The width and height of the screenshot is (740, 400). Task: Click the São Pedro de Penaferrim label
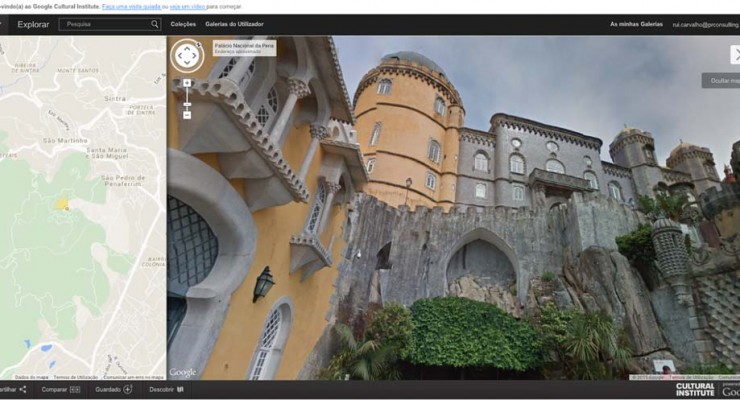point(123,181)
